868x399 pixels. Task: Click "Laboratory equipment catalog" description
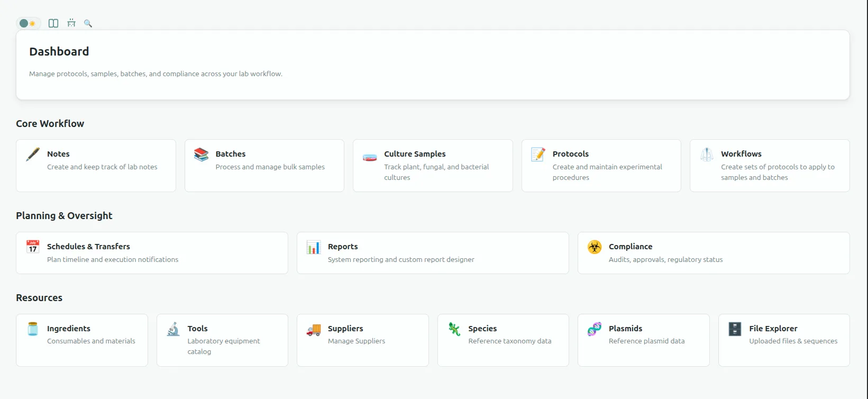coord(224,346)
